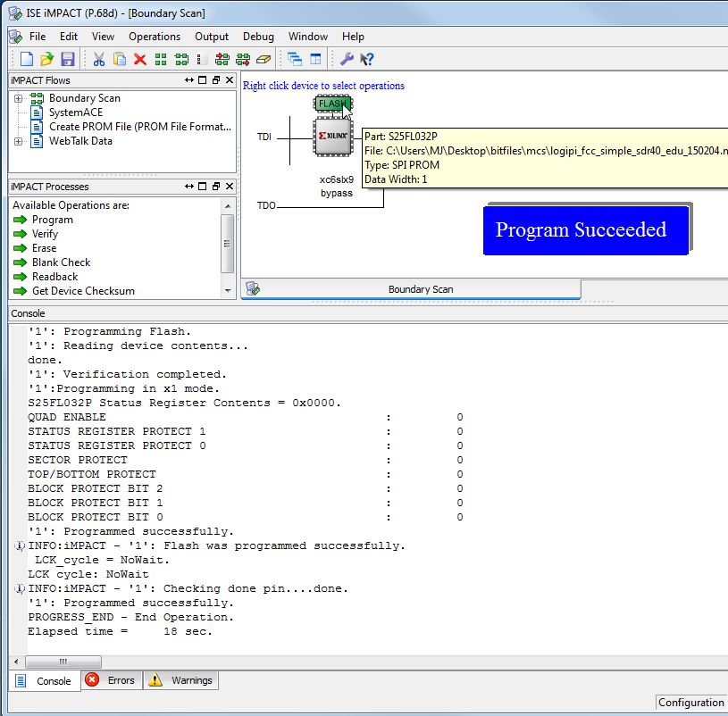This screenshot has width=728, height=716.
Task: Expand the WebTalk Data tree node
Action: (x=18, y=141)
